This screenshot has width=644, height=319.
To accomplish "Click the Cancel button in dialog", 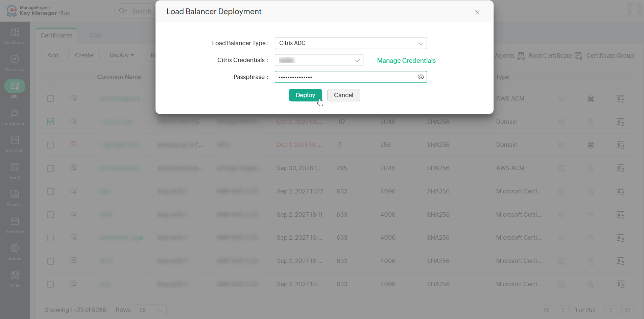I will click(343, 95).
